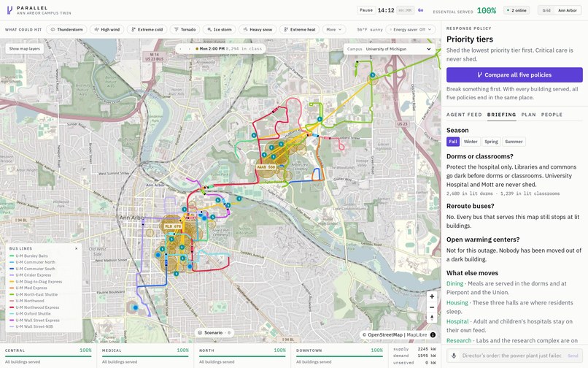Click the MLB 678 building marker
The image size is (588, 368).
pos(172,226)
